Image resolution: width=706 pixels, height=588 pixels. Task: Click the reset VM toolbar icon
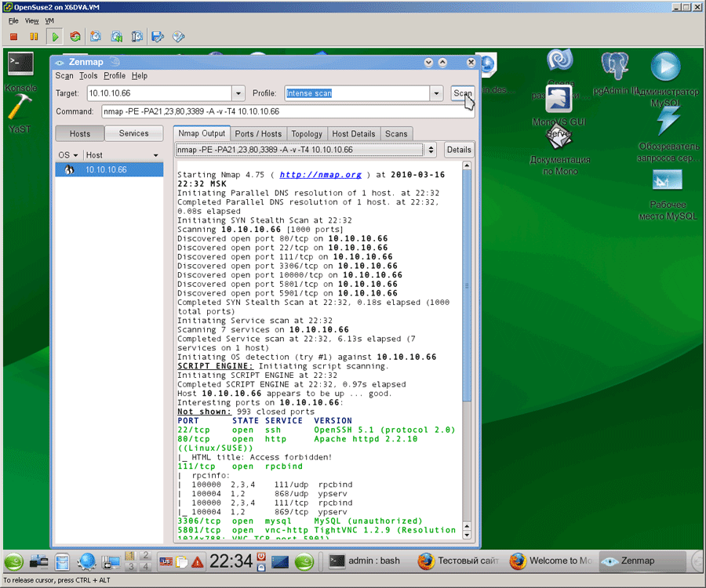point(75,36)
